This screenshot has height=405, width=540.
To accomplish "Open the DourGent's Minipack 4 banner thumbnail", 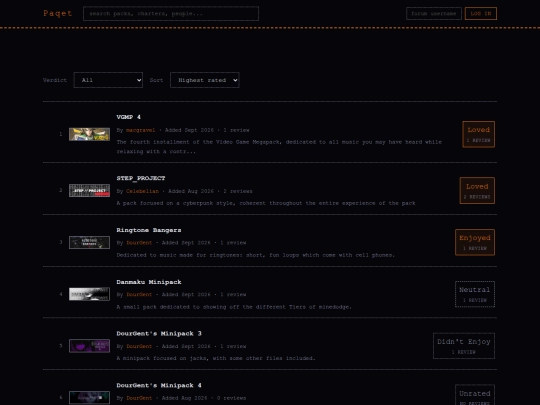I will pyautogui.click(x=90, y=397).
